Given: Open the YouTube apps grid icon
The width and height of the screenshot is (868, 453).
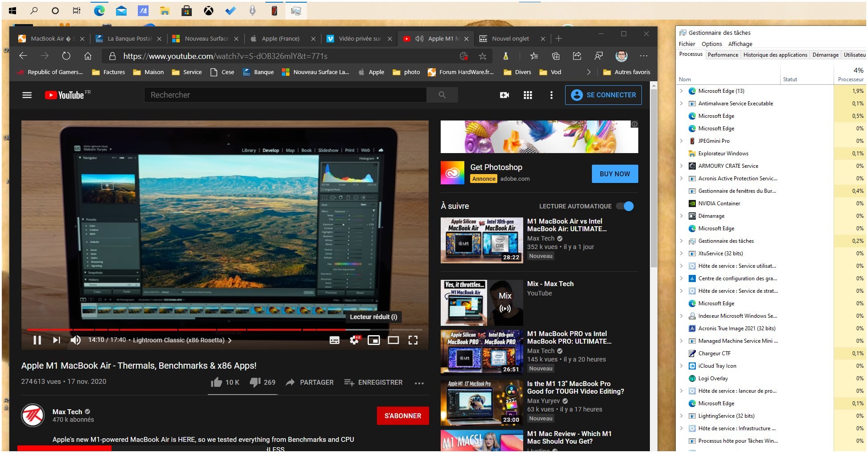Looking at the screenshot, I should point(528,95).
